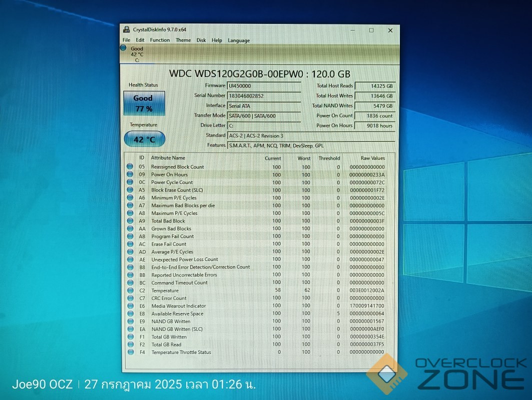Select the Total GB Written attribute name
Image resolution: width=532 pixels, height=400 pixels.
pyautogui.click(x=169, y=337)
